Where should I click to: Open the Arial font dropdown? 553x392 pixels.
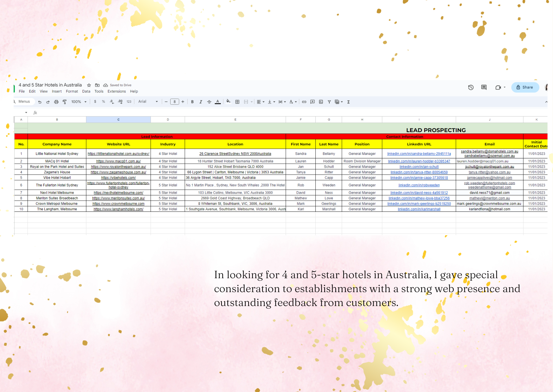click(x=148, y=101)
